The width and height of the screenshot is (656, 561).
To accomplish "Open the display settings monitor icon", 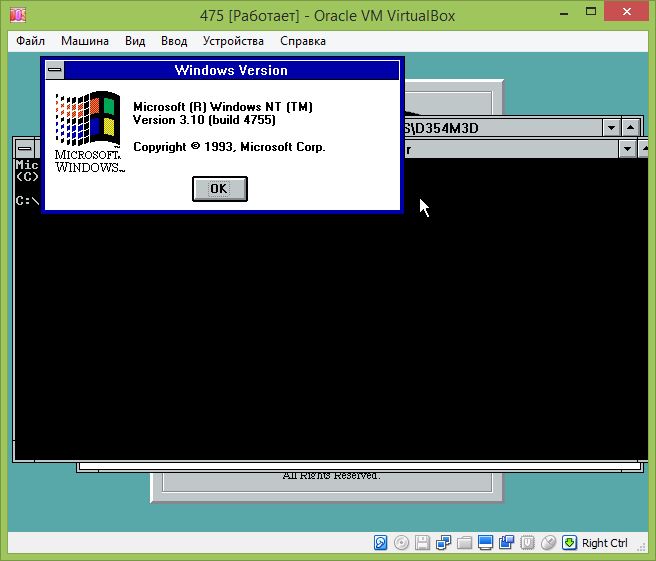I will pyautogui.click(x=485, y=543).
